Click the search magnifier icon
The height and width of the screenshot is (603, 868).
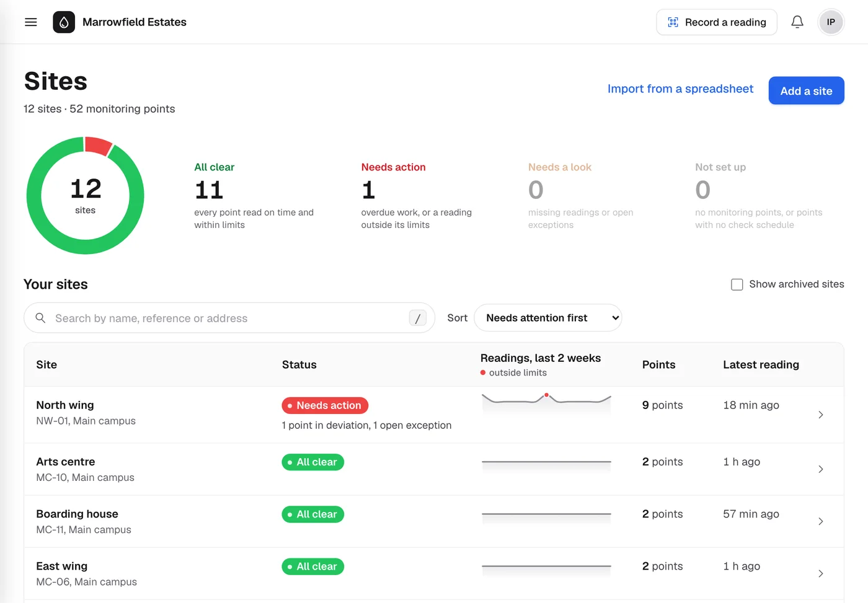(x=40, y=318)
